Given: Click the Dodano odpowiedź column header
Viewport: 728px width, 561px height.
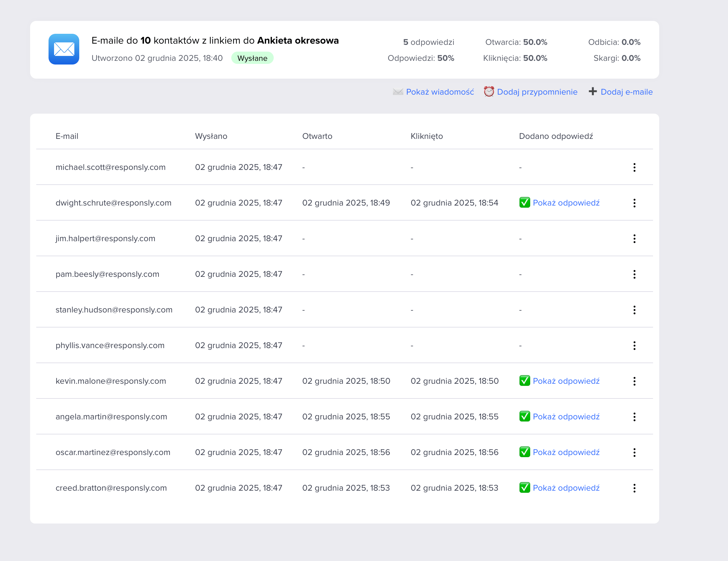Looking at the screenshot, I should click(x=556, y=136).
